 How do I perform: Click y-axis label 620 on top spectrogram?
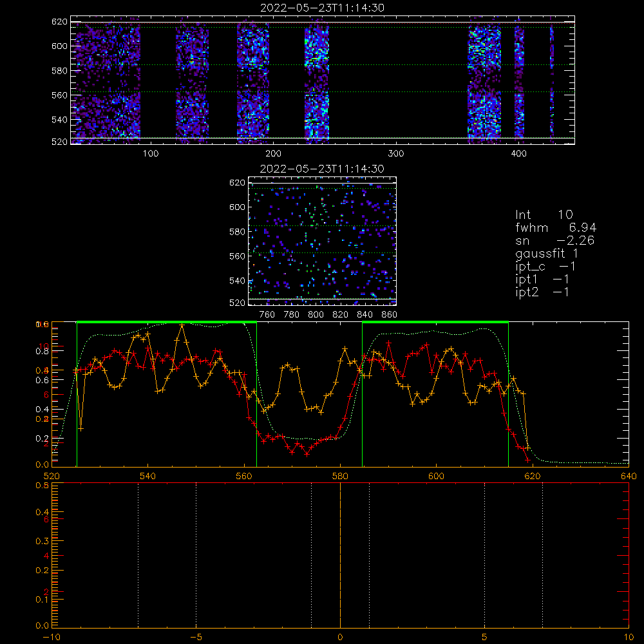click(x=59, y=22)
